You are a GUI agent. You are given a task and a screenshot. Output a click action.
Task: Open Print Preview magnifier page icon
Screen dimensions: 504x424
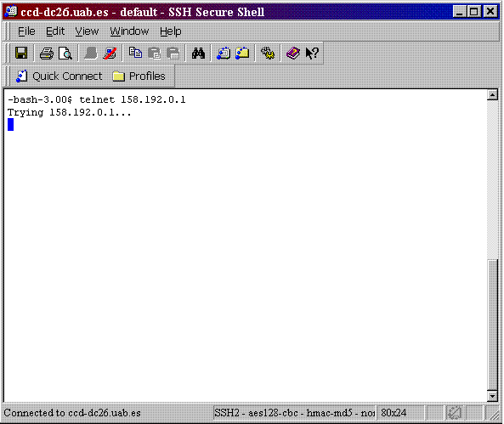click(65, 53)
